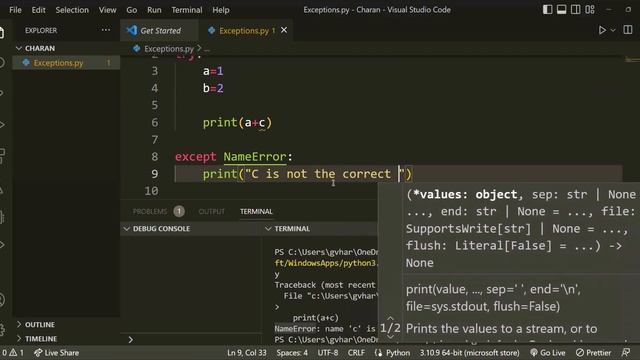Open the Customize Layout icon

pos(590,9)
